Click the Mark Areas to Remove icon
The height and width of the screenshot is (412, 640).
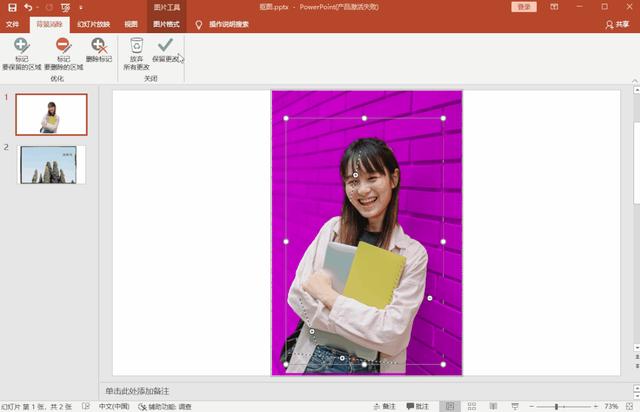[64, 45]
